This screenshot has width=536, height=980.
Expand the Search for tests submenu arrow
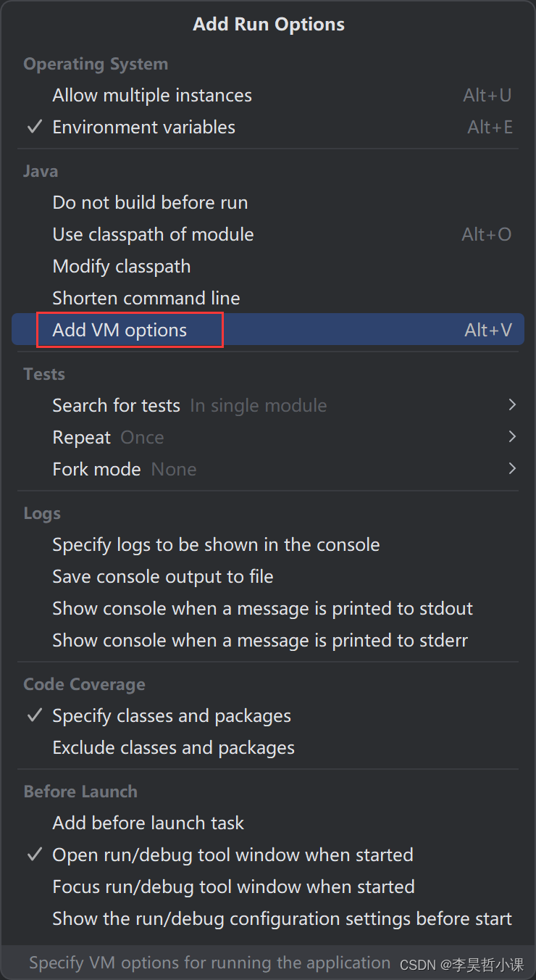tap(512, 405)
